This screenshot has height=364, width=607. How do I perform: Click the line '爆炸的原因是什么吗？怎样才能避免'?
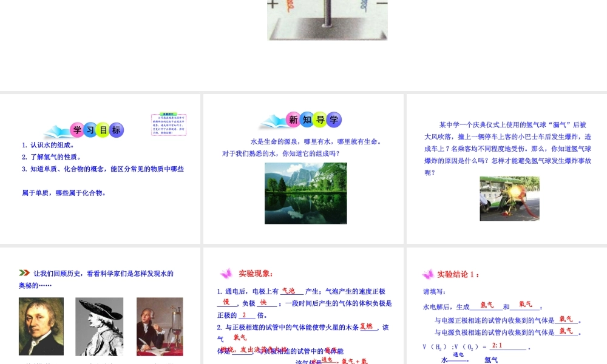508,161
